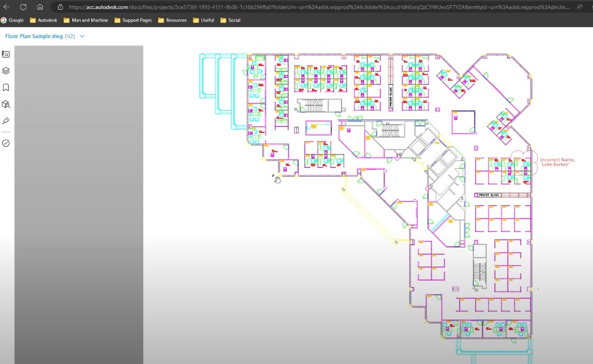Click the browser back arrow
Viewport: 593px width, 364px height.
(8, 7)
